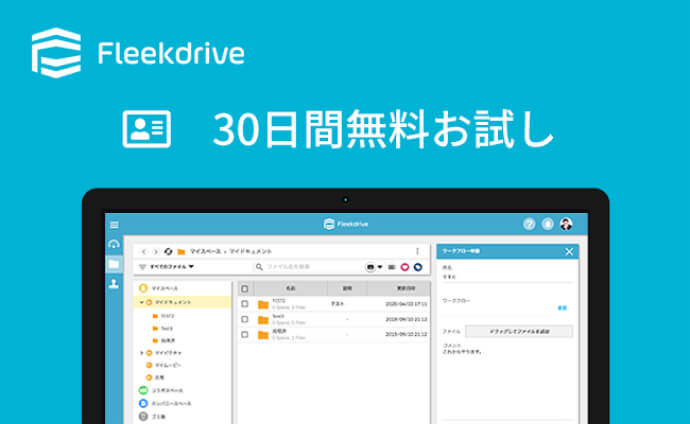Close the workflow request panel
Screen dimensions: 690x424
pyautogui.click(x=569, y=252)
